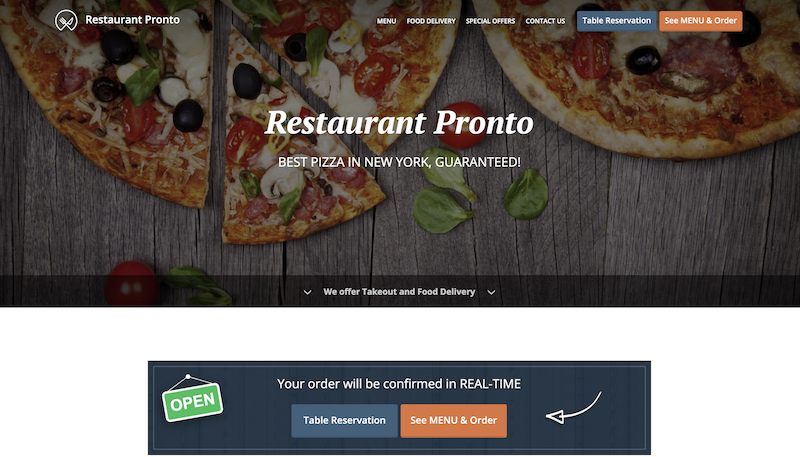Click the Best Pizza in New York tagline
This screenshot has width=800, height=457.
[399, 162]
